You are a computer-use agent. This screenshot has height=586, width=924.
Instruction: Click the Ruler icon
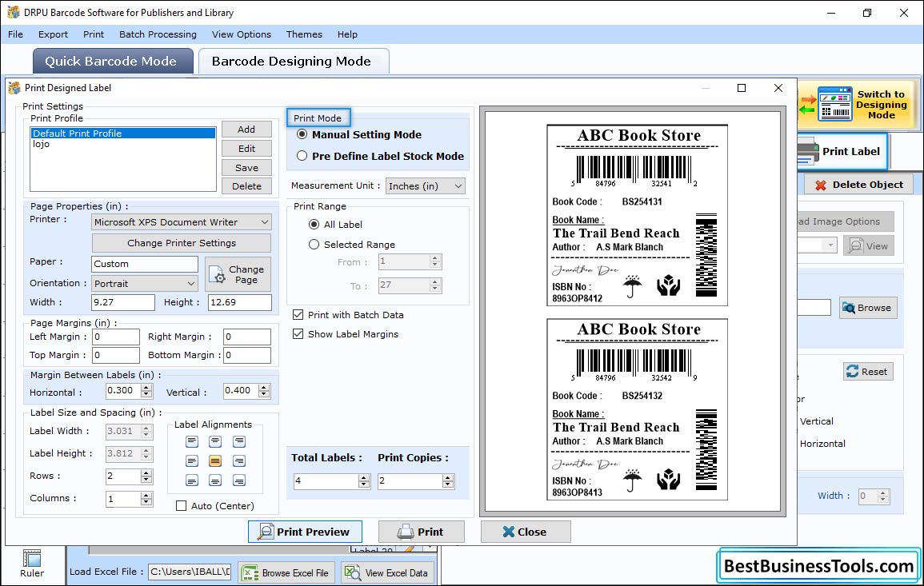tap(32, 558)
